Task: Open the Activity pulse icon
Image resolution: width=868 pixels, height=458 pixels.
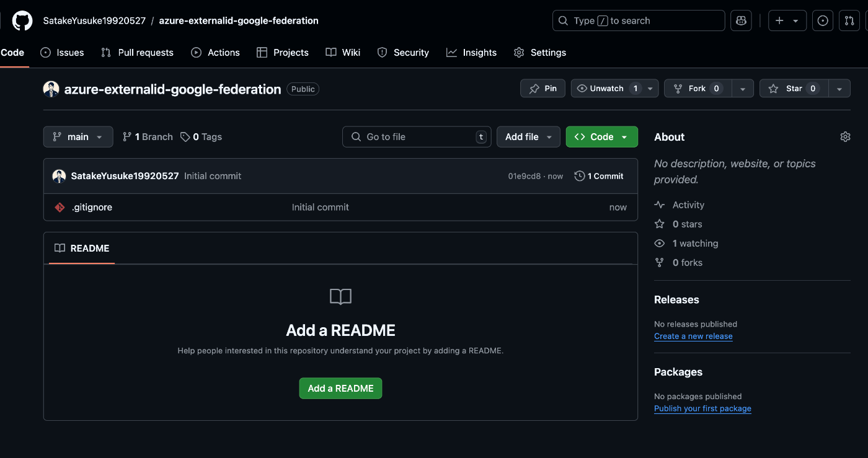Action: [660, 205]
